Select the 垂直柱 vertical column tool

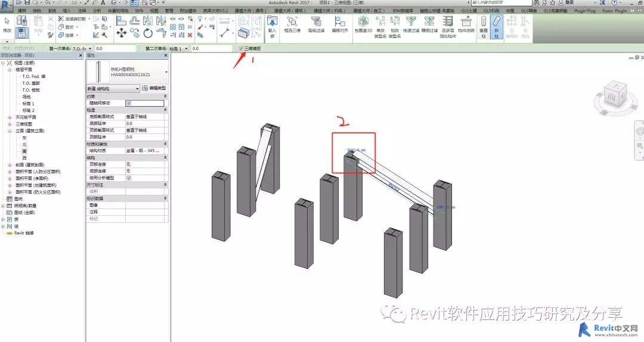click(x=484, y=27)
